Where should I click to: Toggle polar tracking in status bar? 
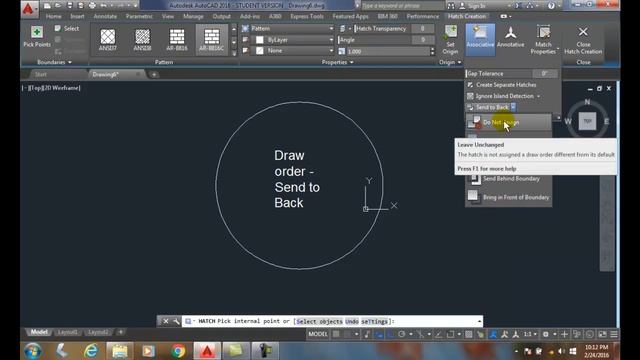402,334
